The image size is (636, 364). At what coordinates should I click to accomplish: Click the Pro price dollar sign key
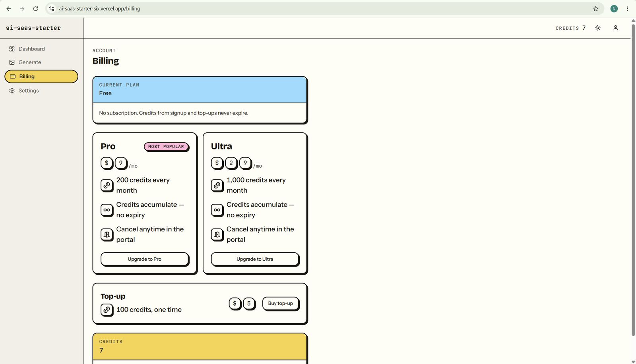(107, 163)
